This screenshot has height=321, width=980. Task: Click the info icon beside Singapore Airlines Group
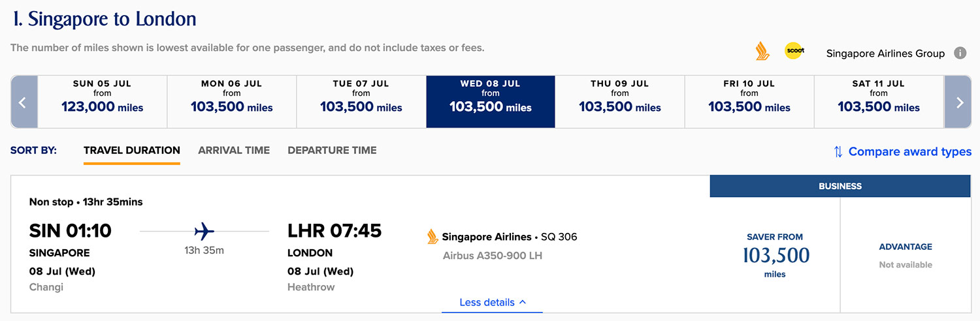click(x=960, y=53)
